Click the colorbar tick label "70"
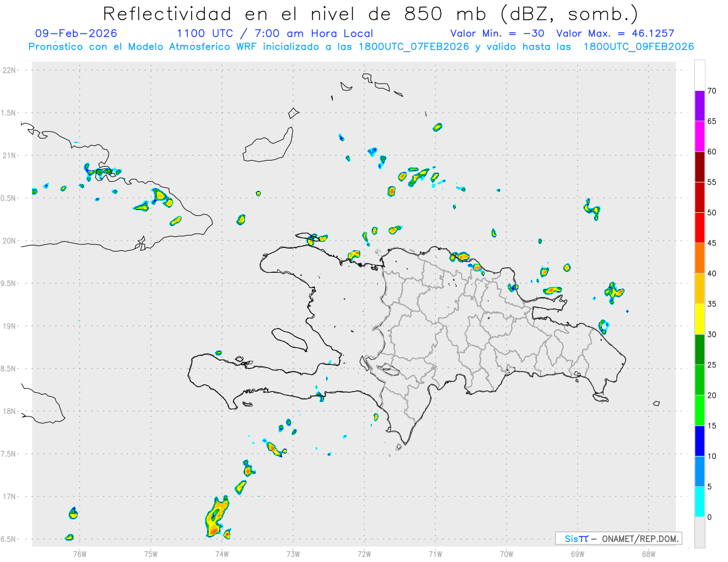 pyautogui.click(x=712, y=90)
